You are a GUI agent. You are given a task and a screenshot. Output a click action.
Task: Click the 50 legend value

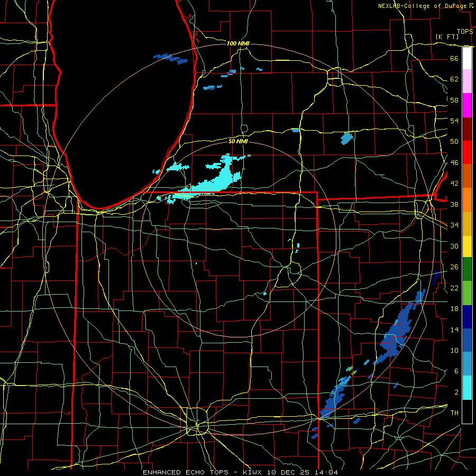click(x=454, y=142)
